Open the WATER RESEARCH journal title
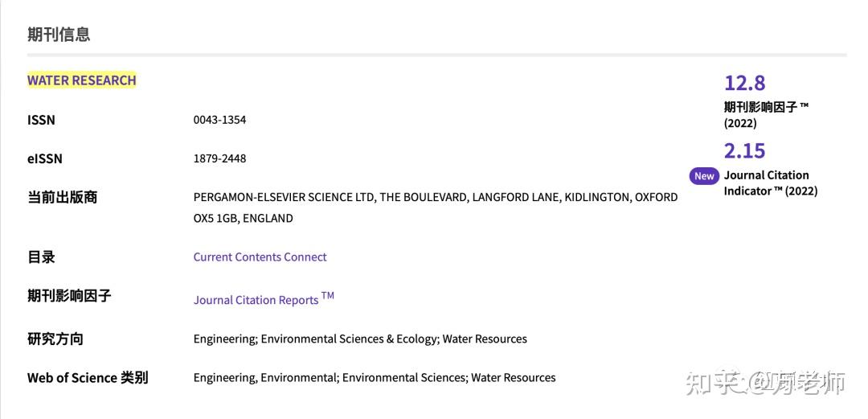Image resolution: width=868 pixels, height=419 pixels. pyautogui.click(x=81, y=80)
